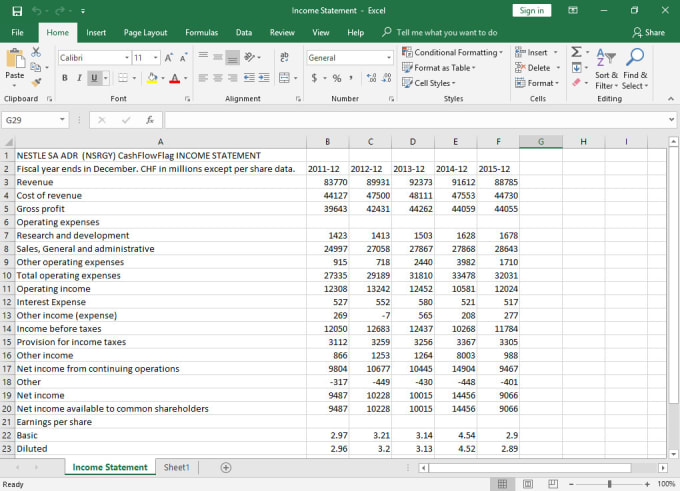Increase decimal places

(x=371, y=78)
